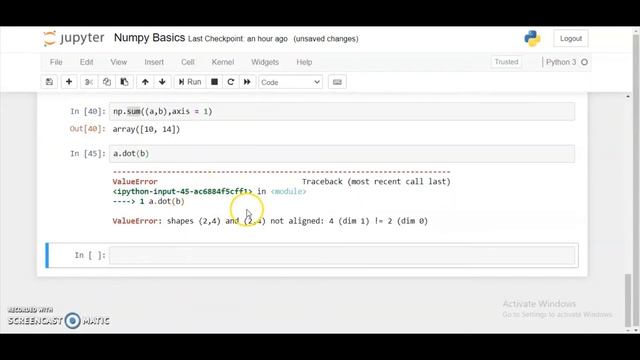Rename the Numpy Basics notebook title

149,38
